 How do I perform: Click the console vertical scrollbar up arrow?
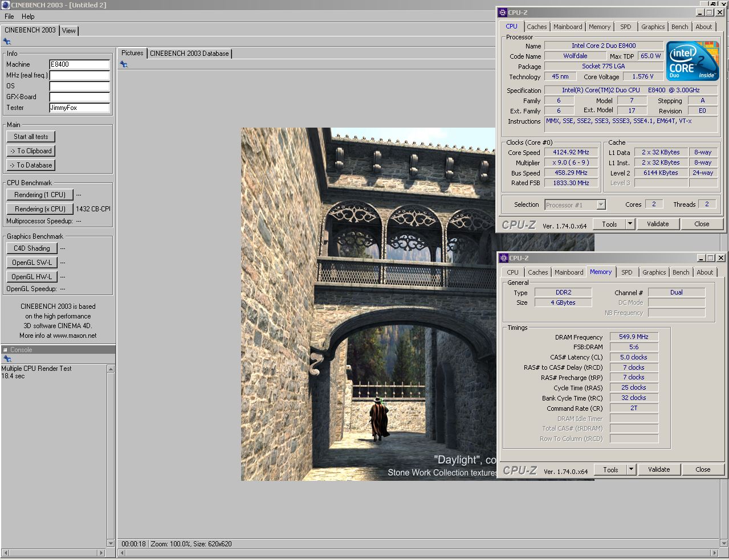point(111,369)
